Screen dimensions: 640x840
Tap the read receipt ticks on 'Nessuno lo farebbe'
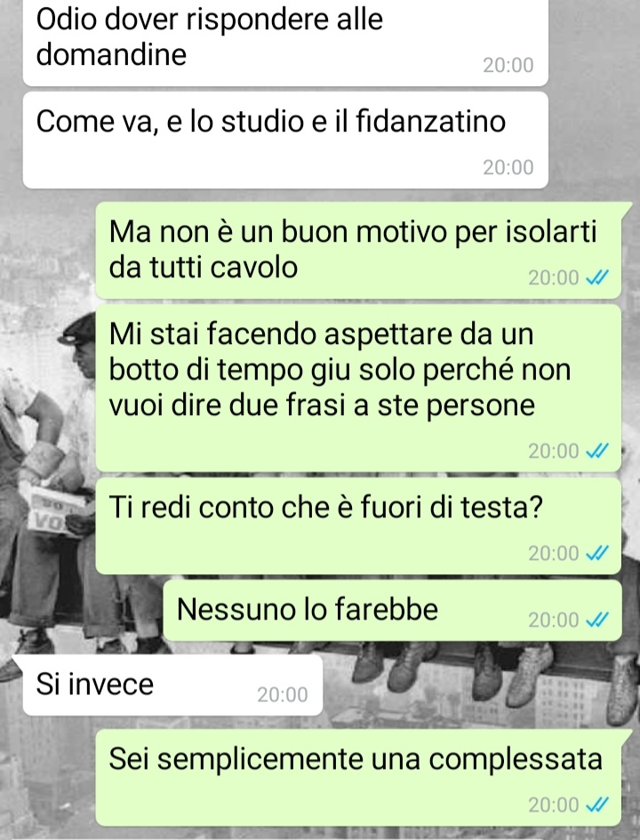(x=596, y=620)
